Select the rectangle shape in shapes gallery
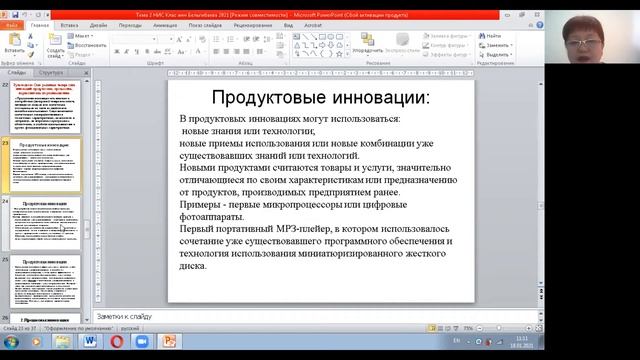 pos(322,37)
